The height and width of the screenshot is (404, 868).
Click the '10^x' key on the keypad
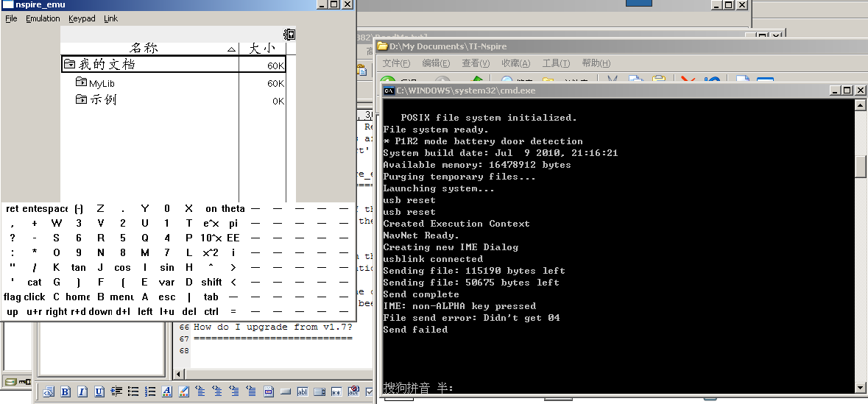tap(211, 238)
